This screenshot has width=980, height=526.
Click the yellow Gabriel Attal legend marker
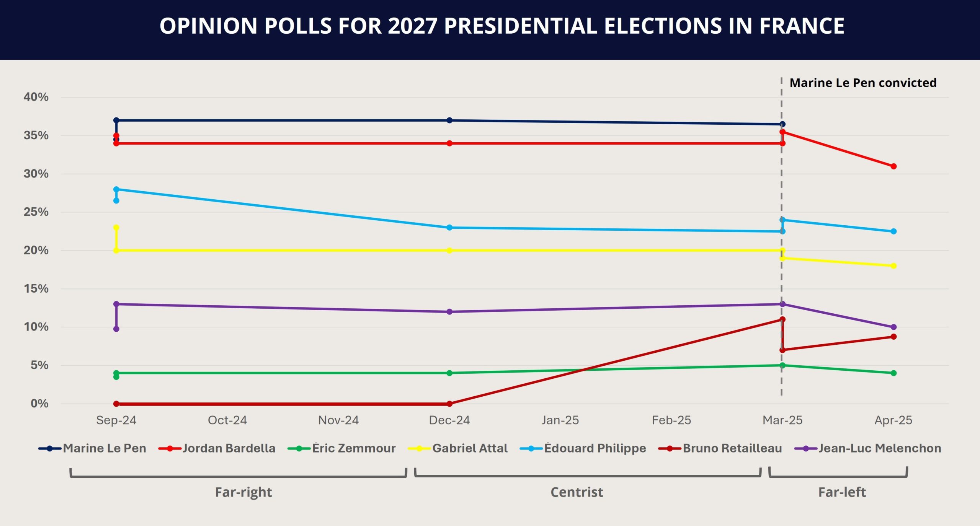click(x=419, y=448)
